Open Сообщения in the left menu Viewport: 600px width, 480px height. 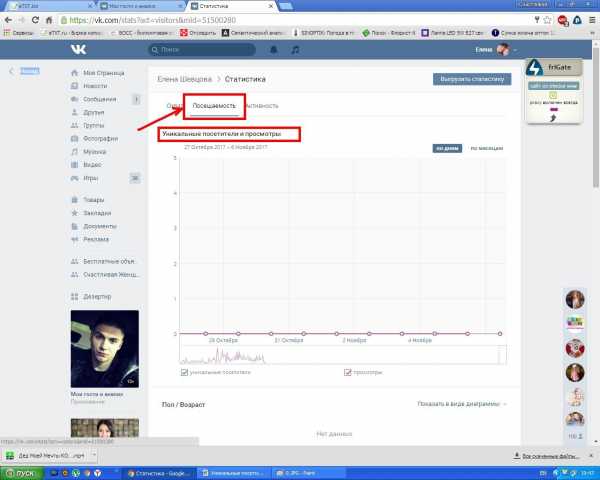[99, 99]
